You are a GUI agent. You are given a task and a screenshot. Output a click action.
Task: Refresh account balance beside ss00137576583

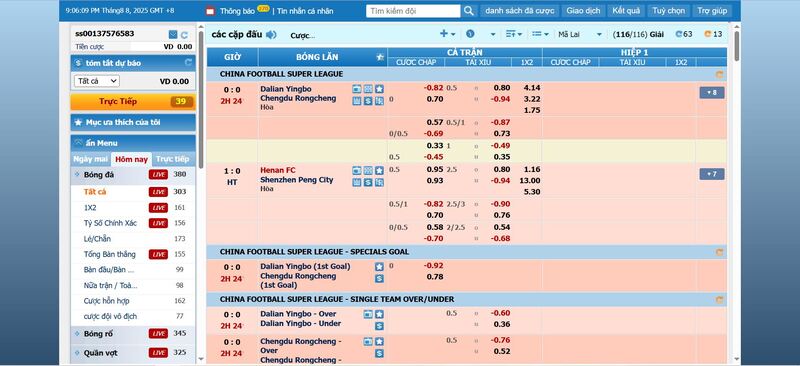(x=185, y=35)
